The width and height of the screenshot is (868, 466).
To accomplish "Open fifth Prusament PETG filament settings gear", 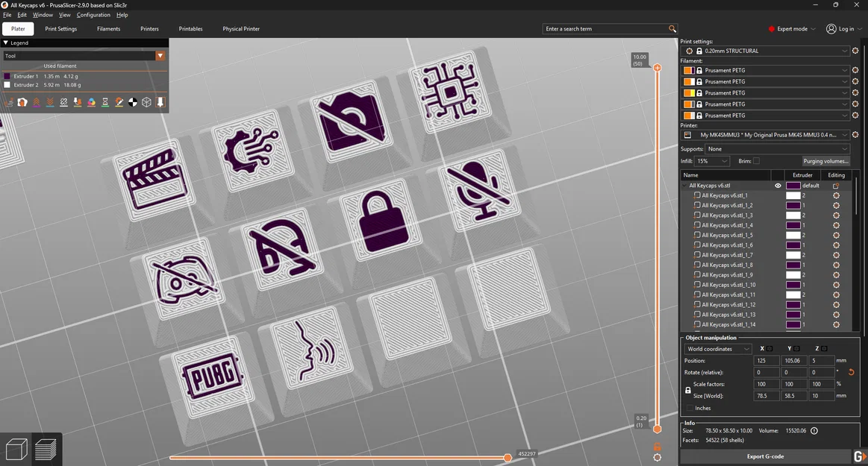I will click(855, 116).
